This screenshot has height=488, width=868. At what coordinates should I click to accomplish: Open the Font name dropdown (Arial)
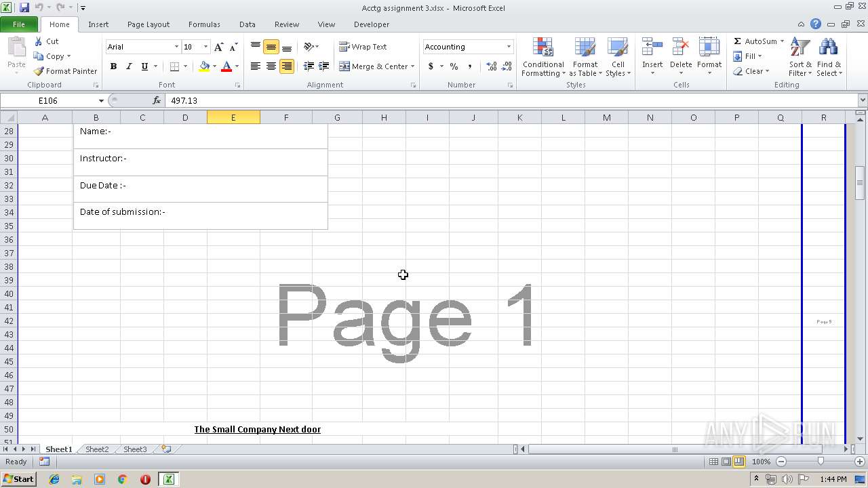coord(176,47)
